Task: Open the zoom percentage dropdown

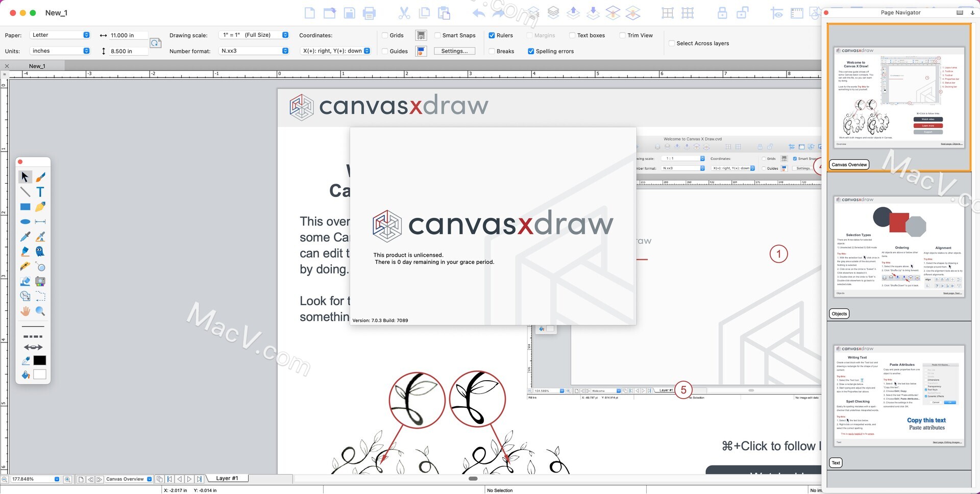Action: 57,479
